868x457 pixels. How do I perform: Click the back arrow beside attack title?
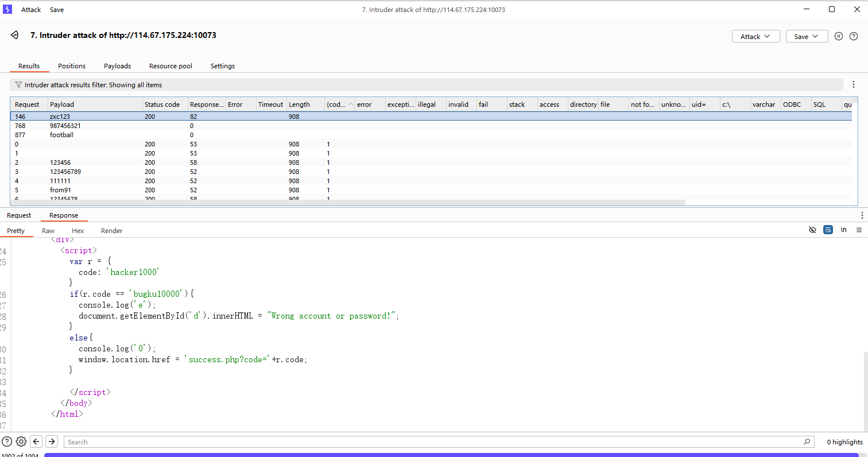[15, 36]
